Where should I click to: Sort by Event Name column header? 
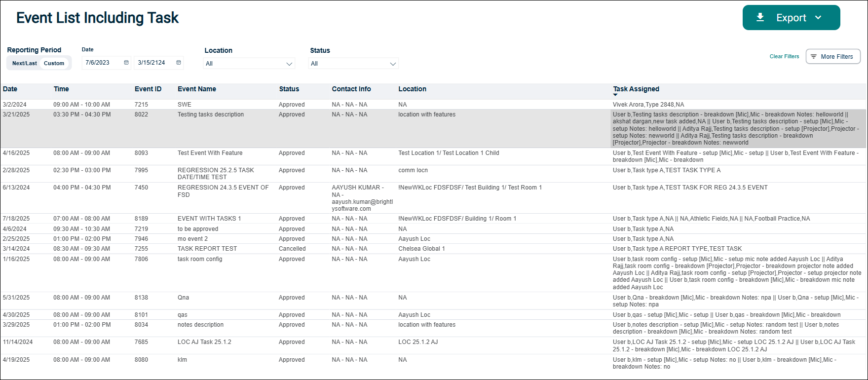point(197,89)
